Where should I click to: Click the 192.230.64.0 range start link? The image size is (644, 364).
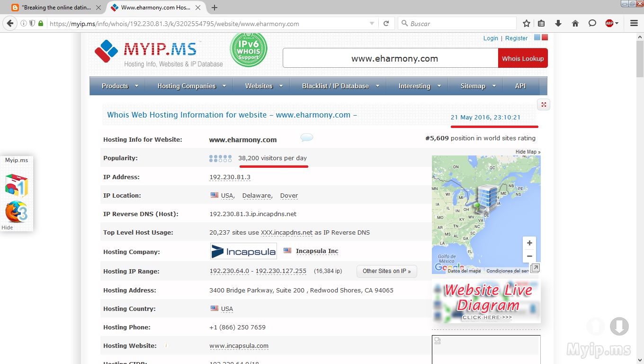click(229, 271)
